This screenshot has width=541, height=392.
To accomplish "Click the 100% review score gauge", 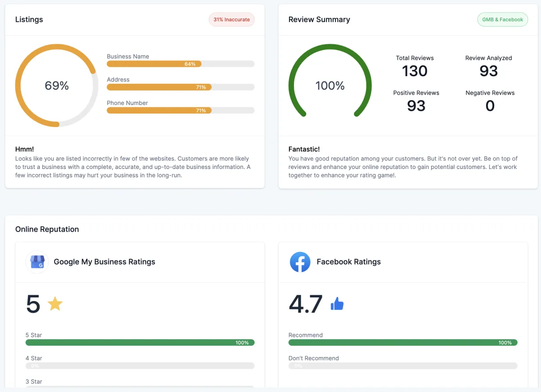I will [x=330, y=81].
